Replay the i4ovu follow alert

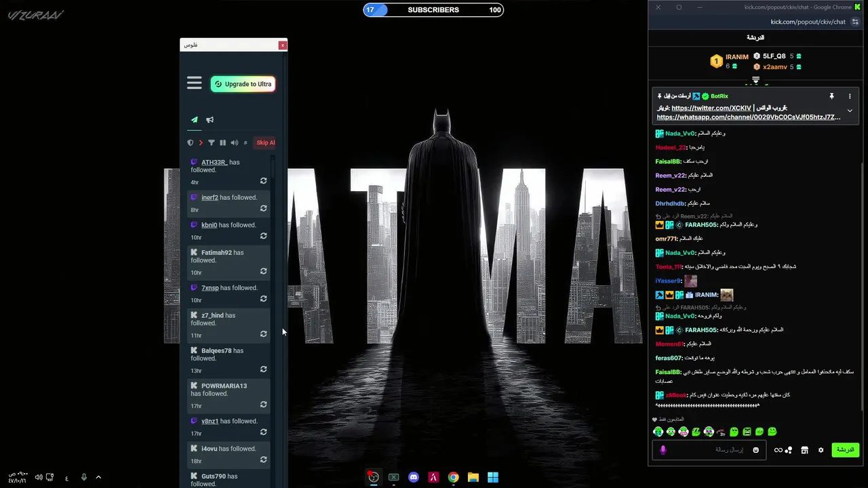pyautogui.click(x=263, y=460)
